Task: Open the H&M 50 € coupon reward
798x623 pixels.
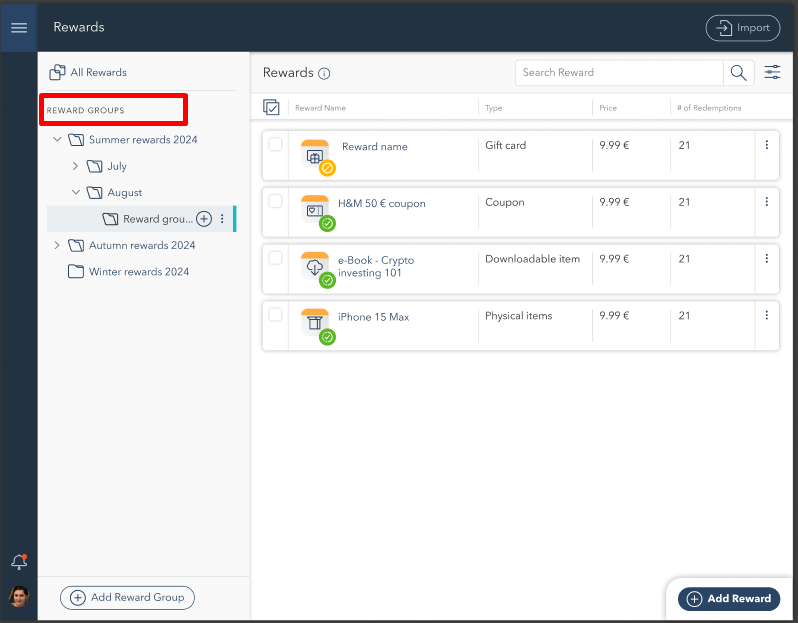Action: pyautogui.click(x=382, y=204)
